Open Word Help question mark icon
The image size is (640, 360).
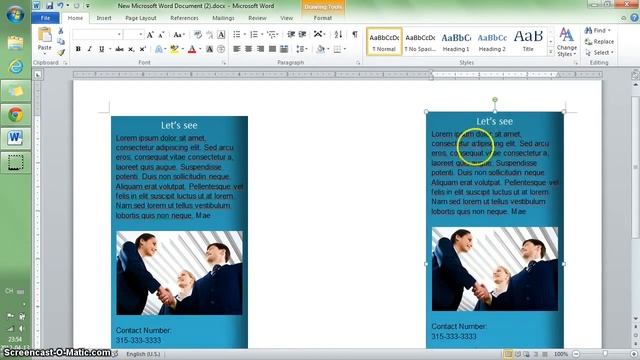click(634, 18)
